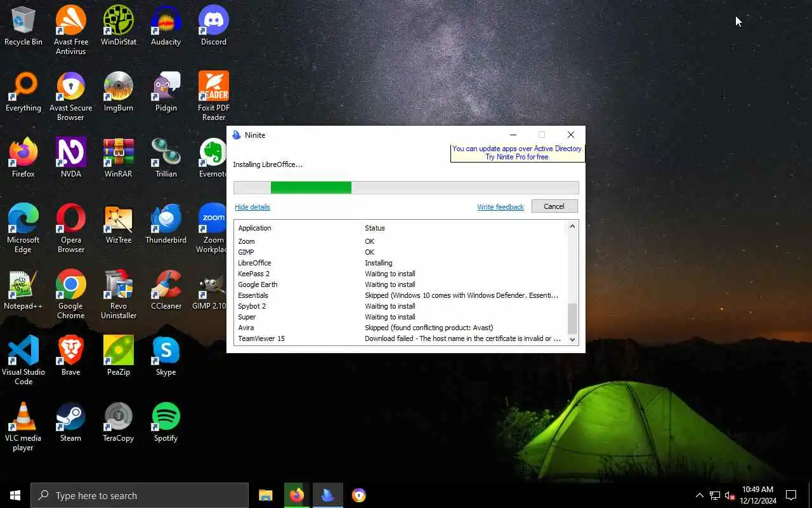Click the details list scroll up arrow
Image resolution: width=812 pixels, height=508 pixels.
pos(572,226)
